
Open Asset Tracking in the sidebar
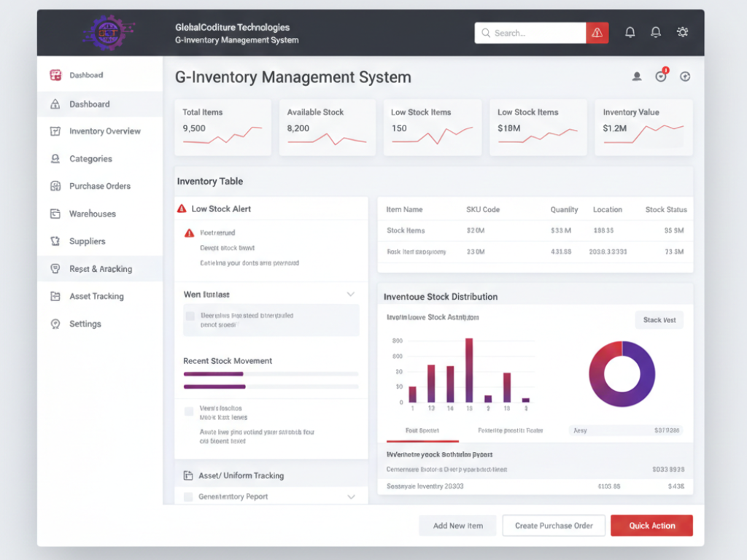click(x=96, y=296)
